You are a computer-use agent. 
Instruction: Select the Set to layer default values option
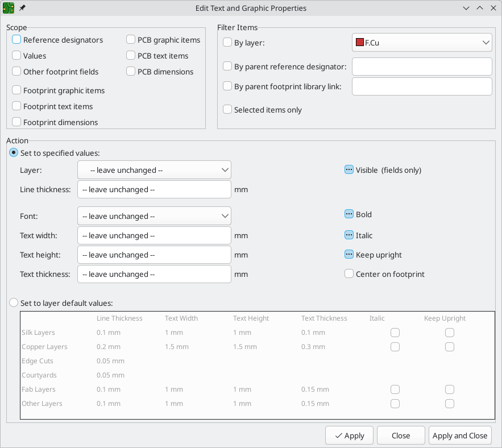[14, 303]
